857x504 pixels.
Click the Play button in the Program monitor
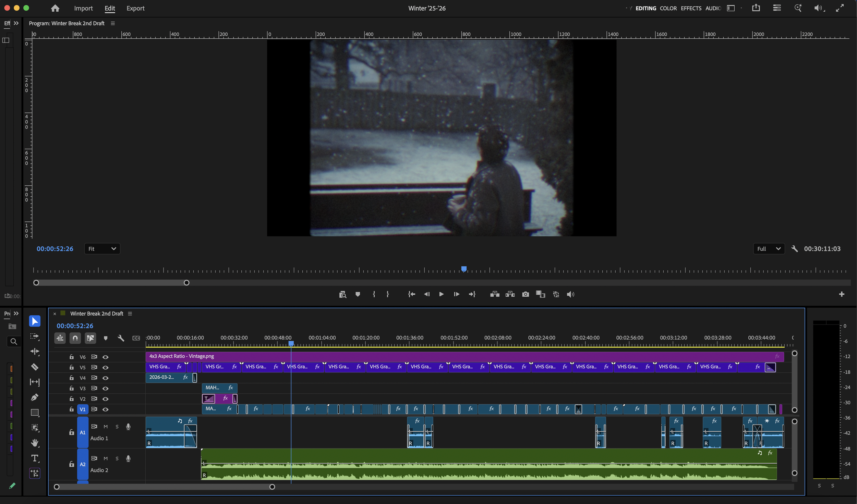(x=441, y=294)
